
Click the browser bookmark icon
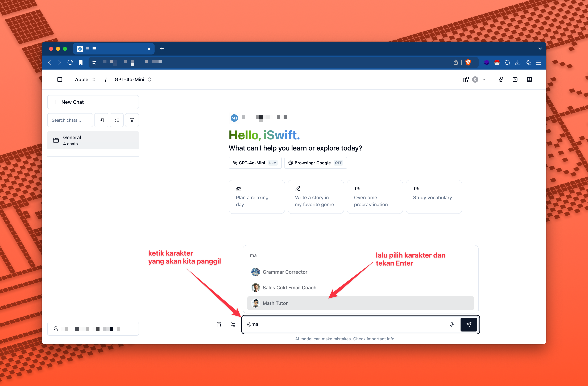coord(81,62)
